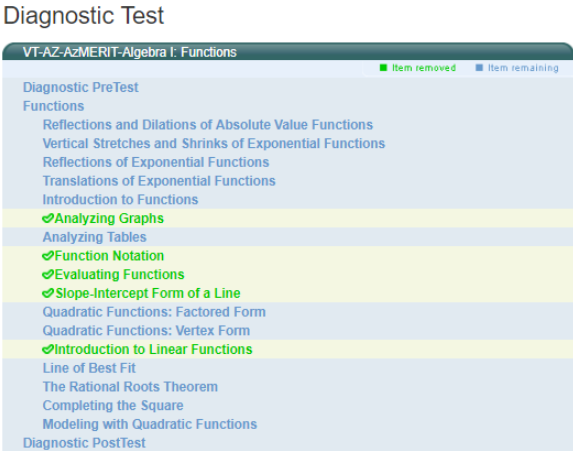Open the Functions section link
The image size is (573, 451).
53,106
